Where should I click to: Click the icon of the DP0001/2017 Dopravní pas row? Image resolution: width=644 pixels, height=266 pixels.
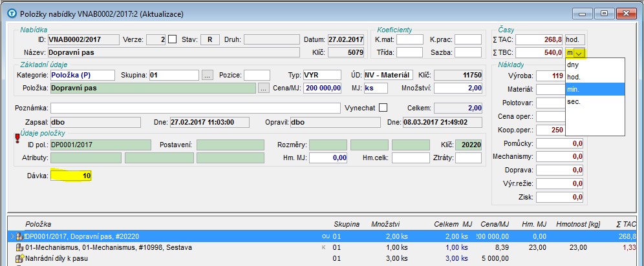(19, 236)
